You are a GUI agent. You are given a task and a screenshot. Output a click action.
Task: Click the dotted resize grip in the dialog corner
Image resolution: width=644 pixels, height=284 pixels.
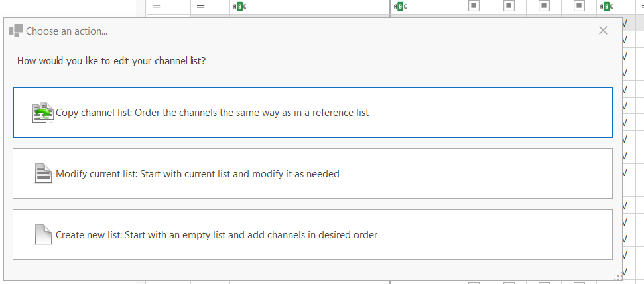pos(618,277)
